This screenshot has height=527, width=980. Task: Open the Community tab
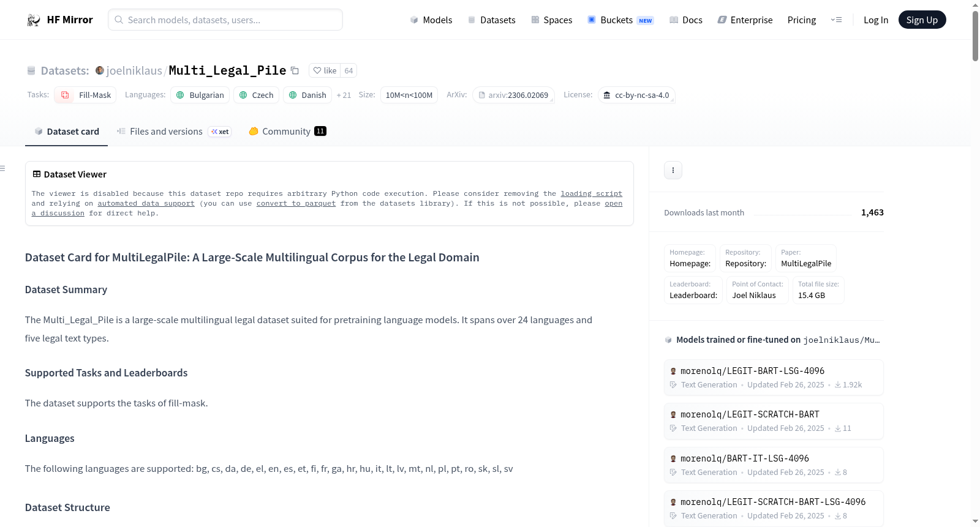point(287,131)
